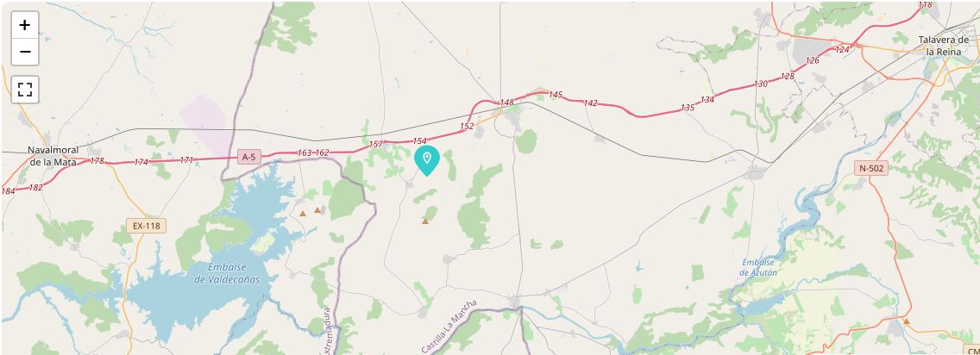The height and width of the screenshot is (355, 980).
Task: Click kilometer marker 184 on highway
Action: pyautogui.click(x=8, y=191)
